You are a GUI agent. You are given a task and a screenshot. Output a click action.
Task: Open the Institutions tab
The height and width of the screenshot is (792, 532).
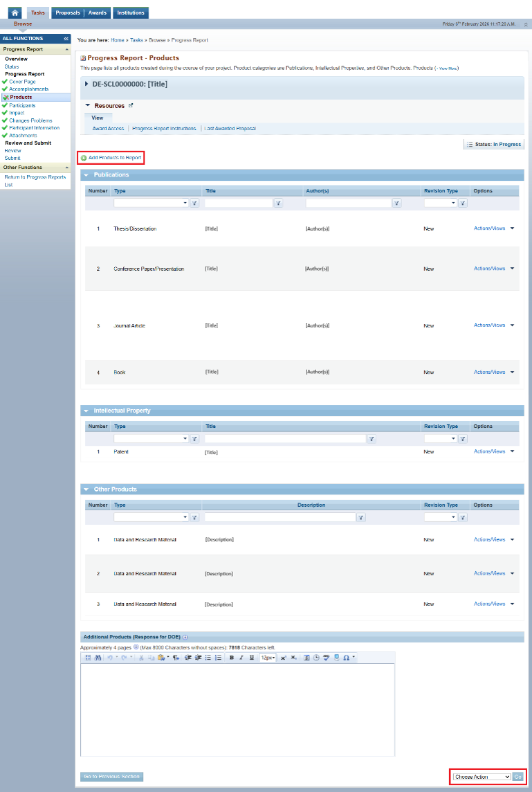tap(131, 12)
